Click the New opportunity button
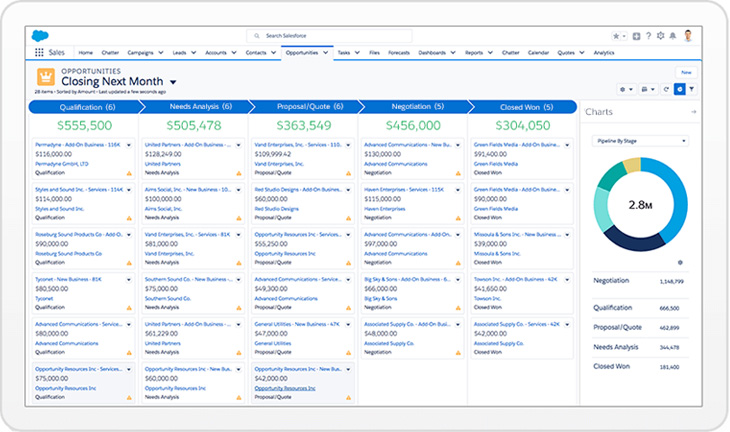Viewport: 730px width, 432px height. pos(686,73)
